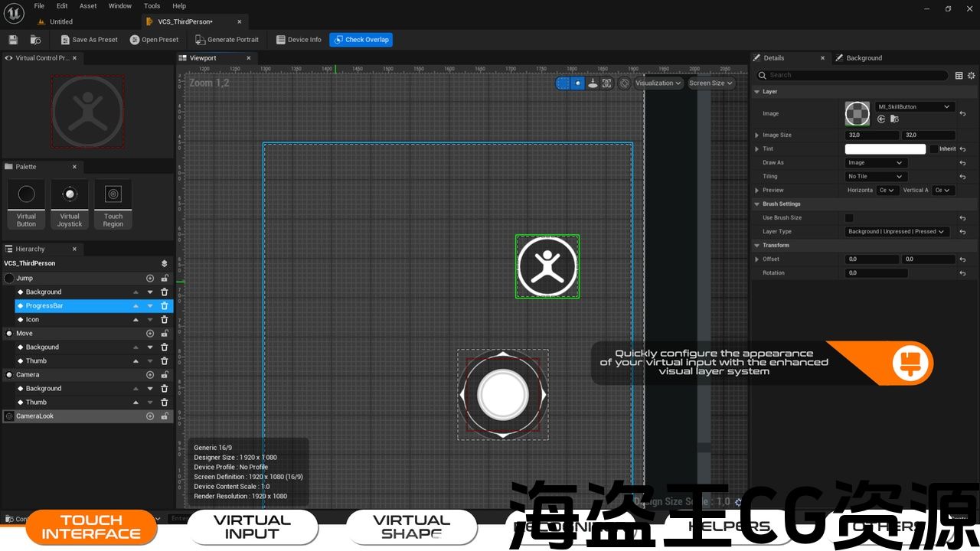
Task: Reset the Tint property to default
Action: 962,149
